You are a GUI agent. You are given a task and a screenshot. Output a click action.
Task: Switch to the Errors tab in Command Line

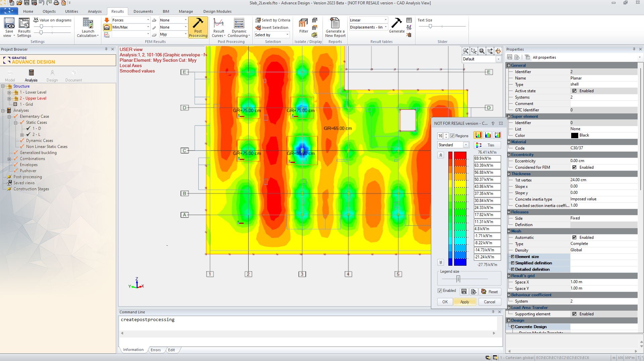tap(155, 350)
